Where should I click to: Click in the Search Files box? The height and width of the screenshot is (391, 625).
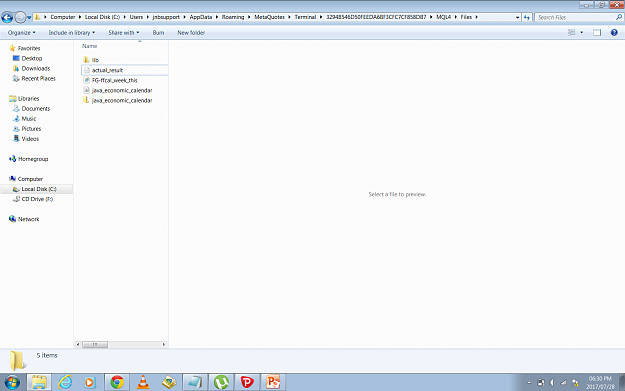tap(575, 18)
